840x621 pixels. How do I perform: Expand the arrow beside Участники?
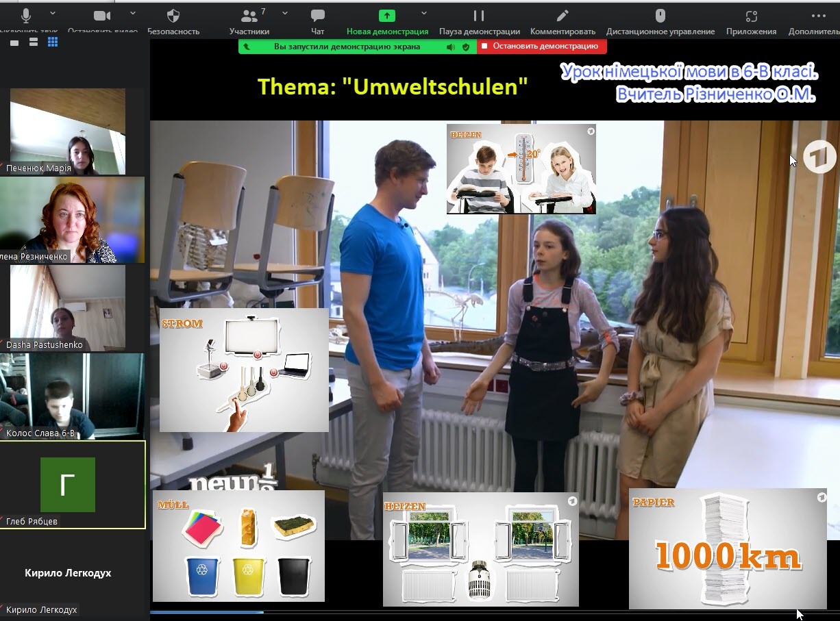[285, 13]
